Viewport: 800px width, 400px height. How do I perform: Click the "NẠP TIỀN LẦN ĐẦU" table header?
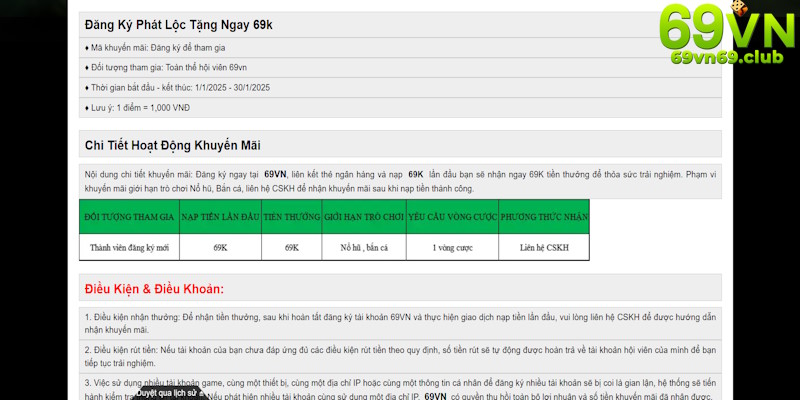coord(220,217)
